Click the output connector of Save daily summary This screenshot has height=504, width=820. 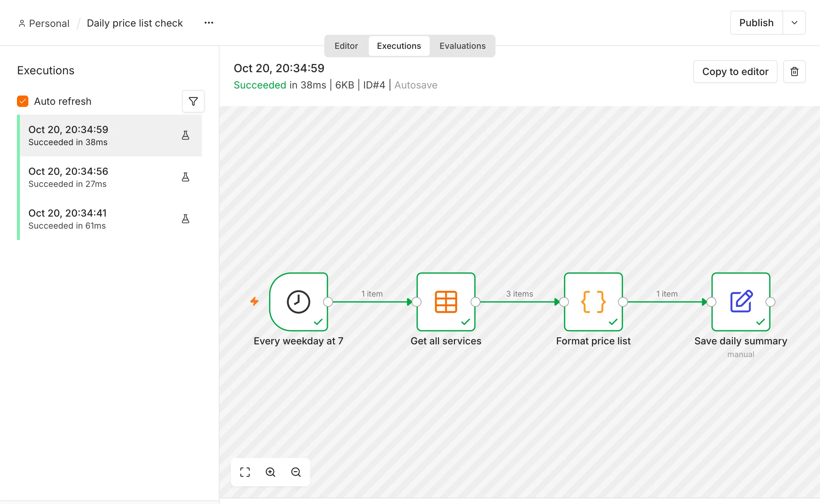point(770,302)
